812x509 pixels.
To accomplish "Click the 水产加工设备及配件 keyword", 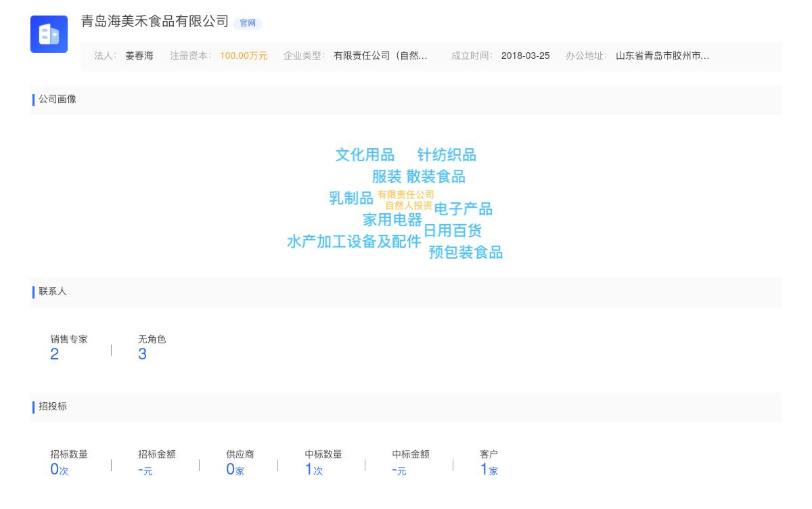I will click(353, 242).
